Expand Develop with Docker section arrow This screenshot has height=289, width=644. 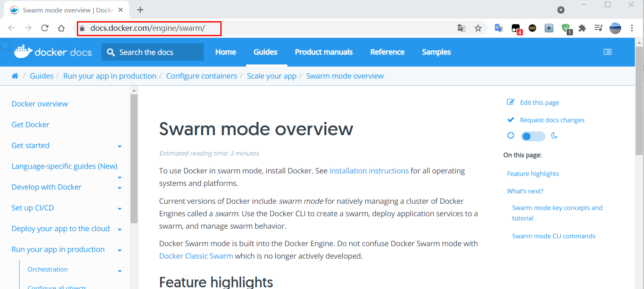pyautogui.click(x=120, y=188)
